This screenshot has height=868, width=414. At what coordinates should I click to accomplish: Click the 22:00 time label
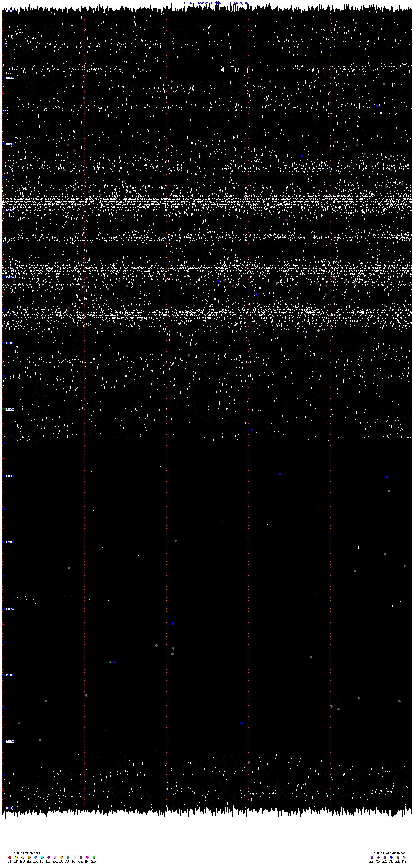tap(10, 741)
